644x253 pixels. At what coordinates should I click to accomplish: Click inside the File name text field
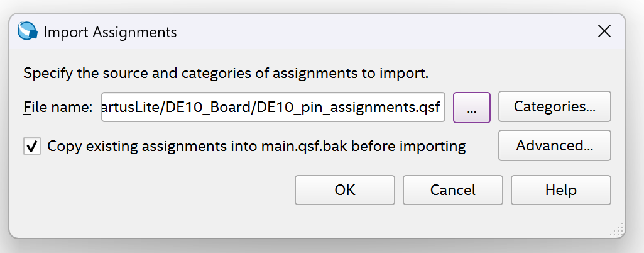[x=273, y=108]
